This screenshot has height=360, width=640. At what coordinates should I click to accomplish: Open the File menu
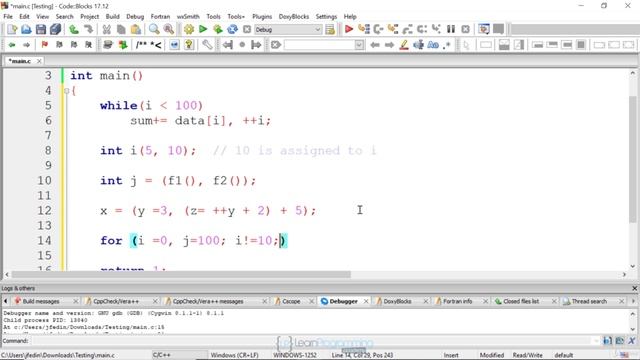coord(8,16)
